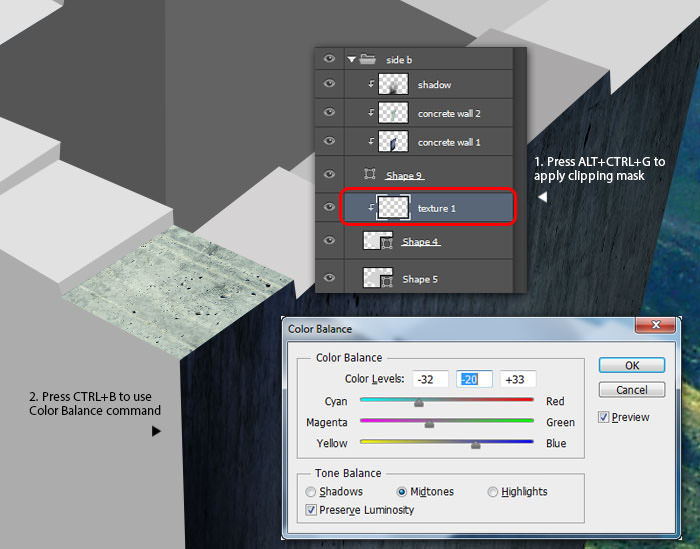Toggle visibility of concrete wall 1

[x=329, y=141]
